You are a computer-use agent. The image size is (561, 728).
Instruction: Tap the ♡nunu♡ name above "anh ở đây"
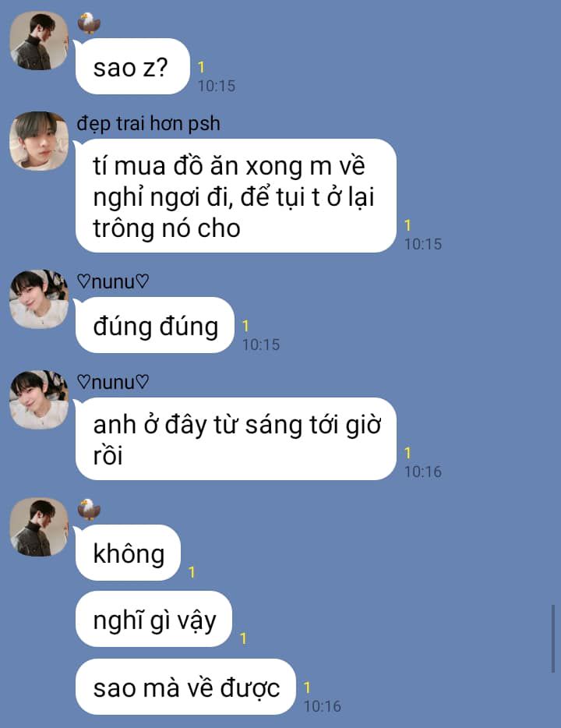tap(113, 382)
